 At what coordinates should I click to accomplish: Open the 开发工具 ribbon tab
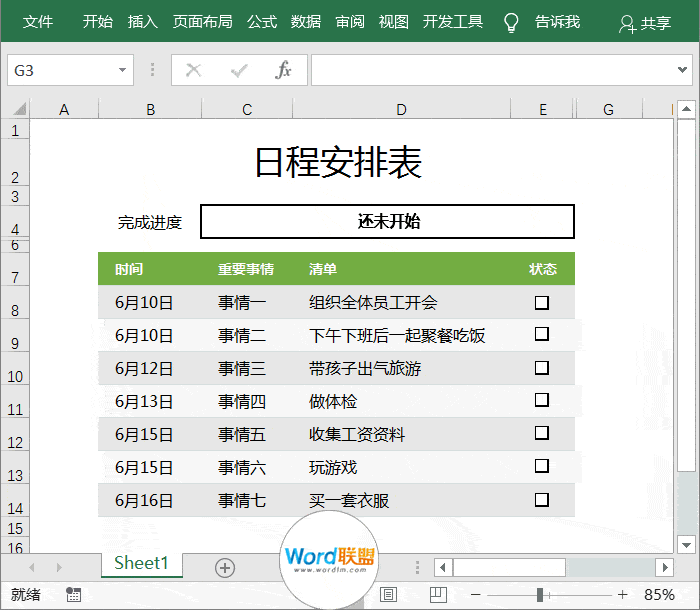click(x=453, y=21)
